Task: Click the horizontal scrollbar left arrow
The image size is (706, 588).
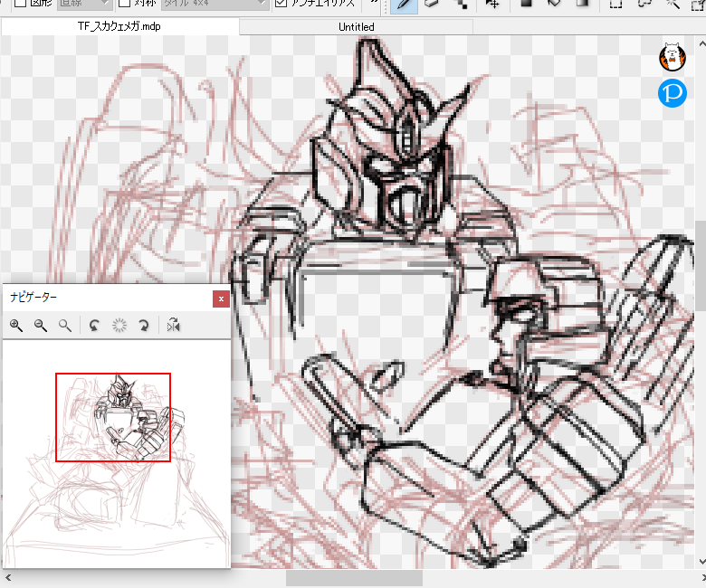Action: pyautogui.click(x=7, y=578)
